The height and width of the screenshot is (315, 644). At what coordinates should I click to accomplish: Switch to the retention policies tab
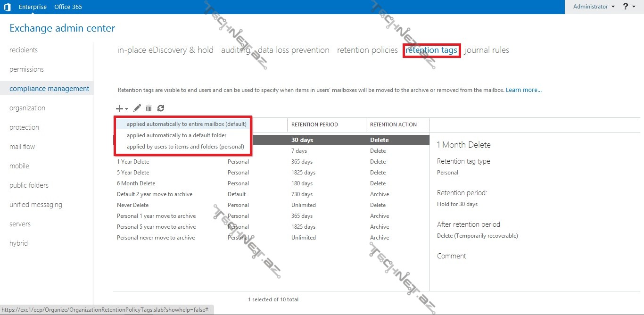point(367,50)
